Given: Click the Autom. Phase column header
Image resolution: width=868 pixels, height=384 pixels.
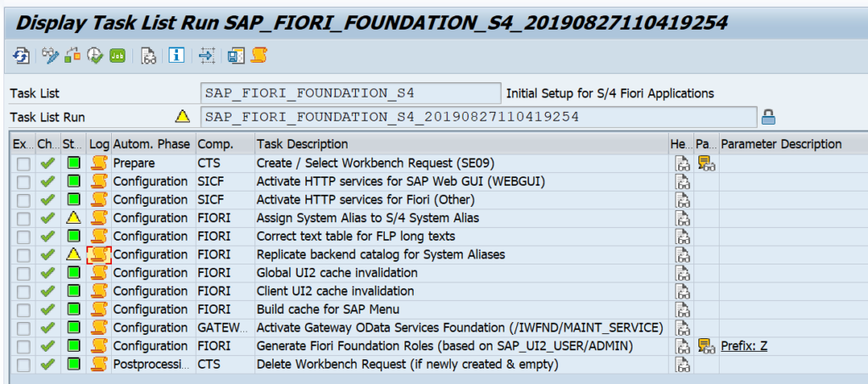Looking at the screenshot, I should tap(153, 144).
